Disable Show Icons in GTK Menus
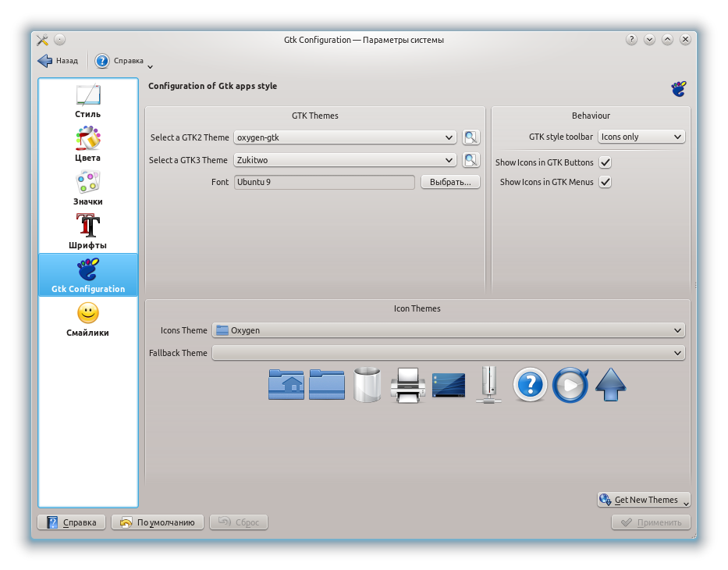Viewport: 728px width, 570px height. [605, 182]
